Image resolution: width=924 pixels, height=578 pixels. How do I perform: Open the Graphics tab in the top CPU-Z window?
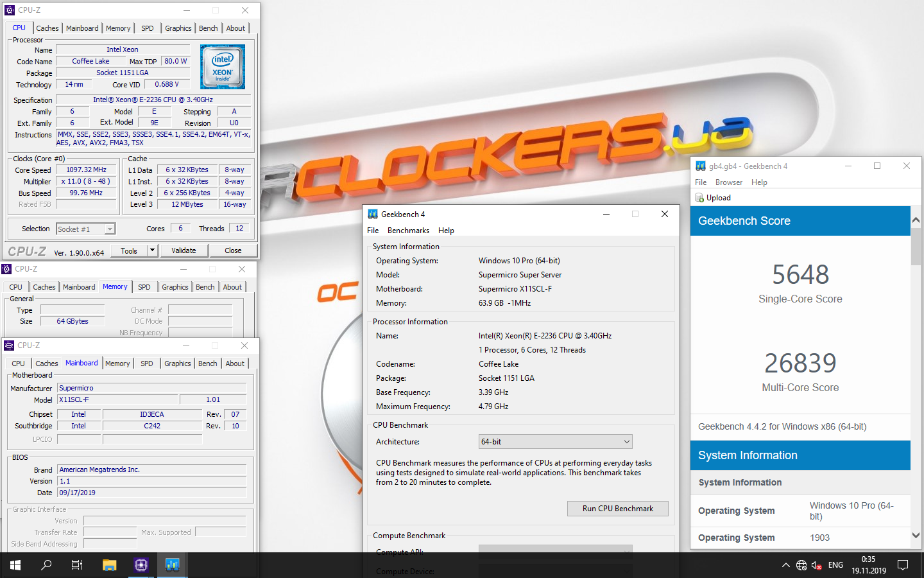click(x=178, y=28)
